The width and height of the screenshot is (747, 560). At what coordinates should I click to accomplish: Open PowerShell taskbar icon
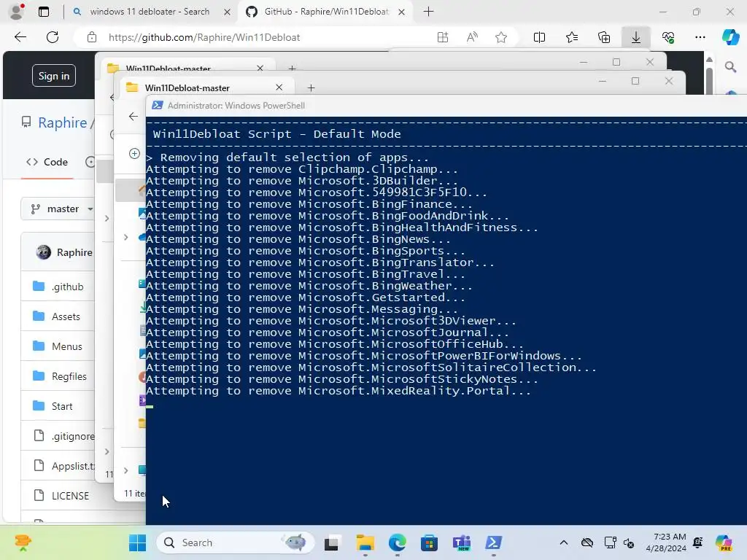coord(493,542)
